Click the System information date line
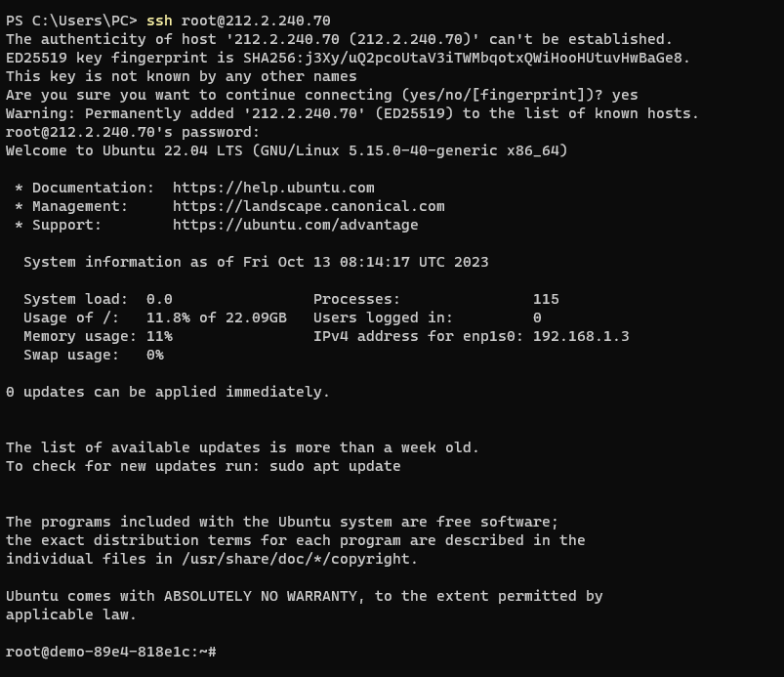 tap(256, 262)
